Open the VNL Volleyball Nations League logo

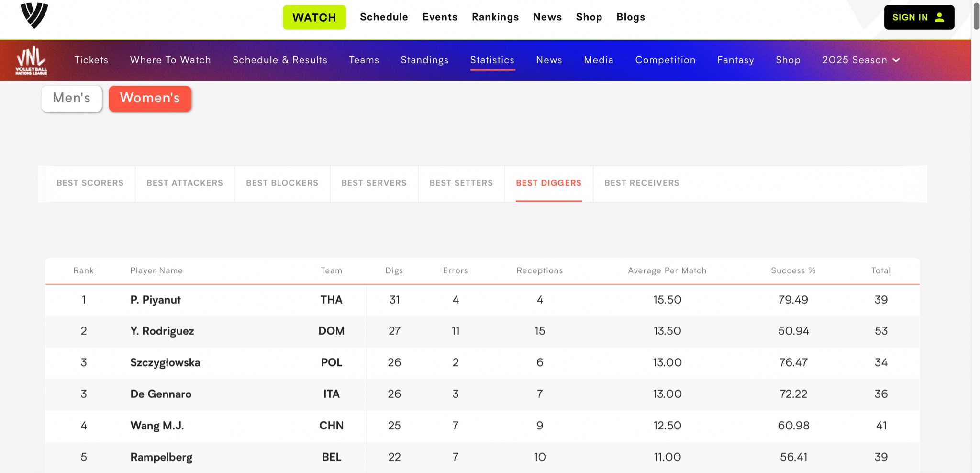[31, 60]
